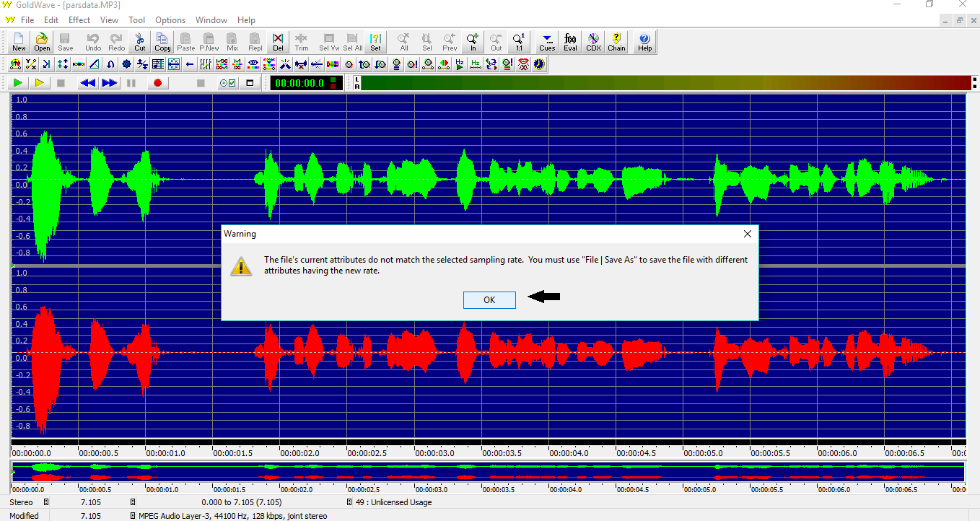Screen dimensions: 980x521
Task: Open the Options menu
Action: point(170,20)
